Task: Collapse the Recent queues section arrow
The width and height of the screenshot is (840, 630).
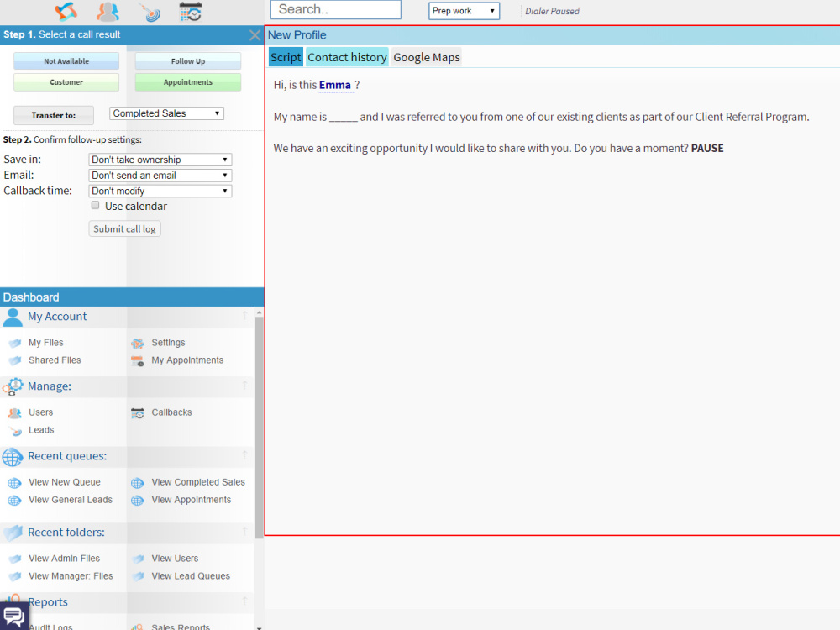Action: (244, 455)
